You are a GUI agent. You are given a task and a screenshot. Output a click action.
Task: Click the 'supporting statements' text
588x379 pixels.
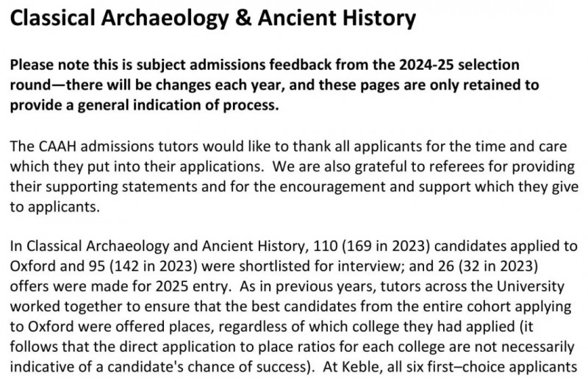[124, 187]
